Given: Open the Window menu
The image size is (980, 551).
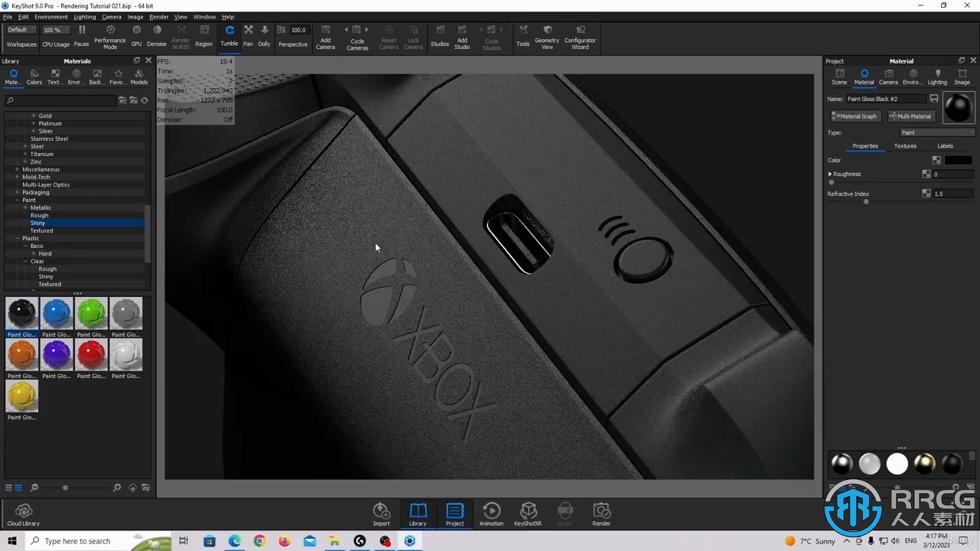Looking at the screenshot, I should click(x=204, y=17).
